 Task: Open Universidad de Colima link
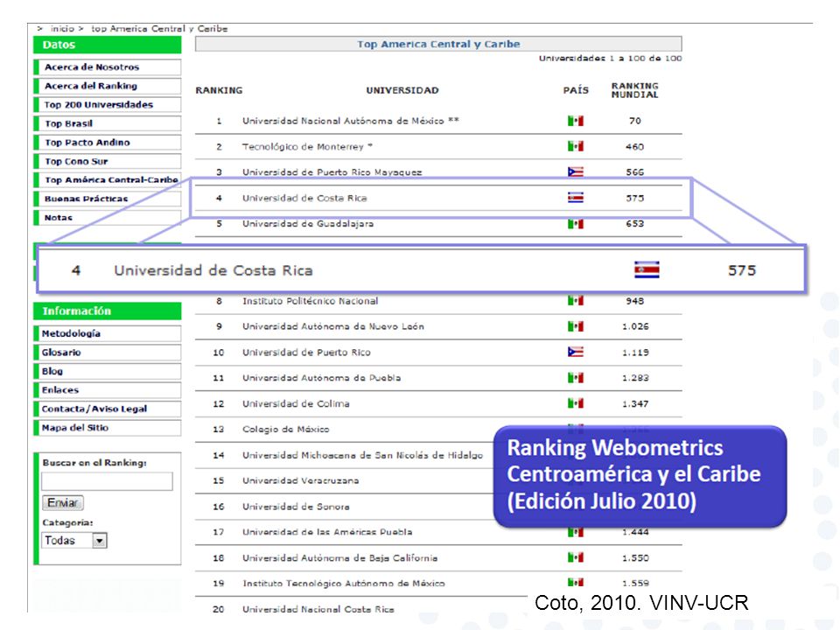(x=296, y=403)
